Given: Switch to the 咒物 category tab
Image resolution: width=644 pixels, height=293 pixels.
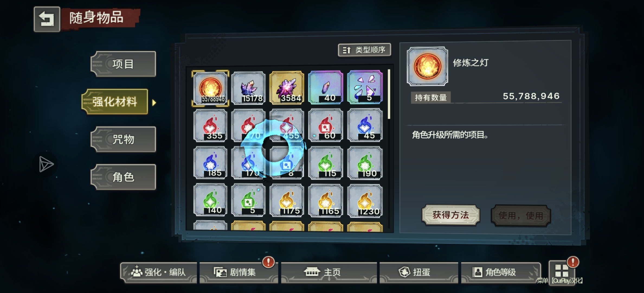Looking at the screenshot, I should tap(123, 139).
